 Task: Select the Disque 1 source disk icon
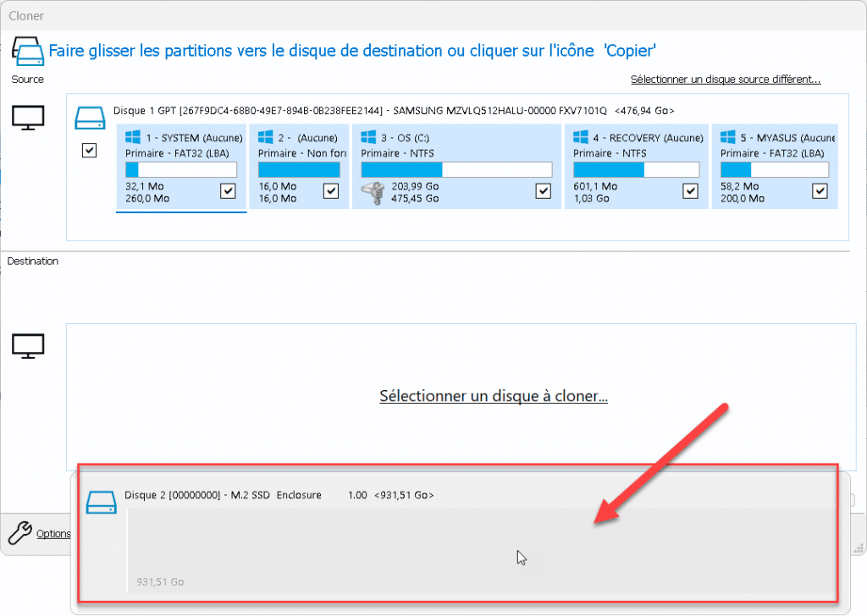coord(90,118)
